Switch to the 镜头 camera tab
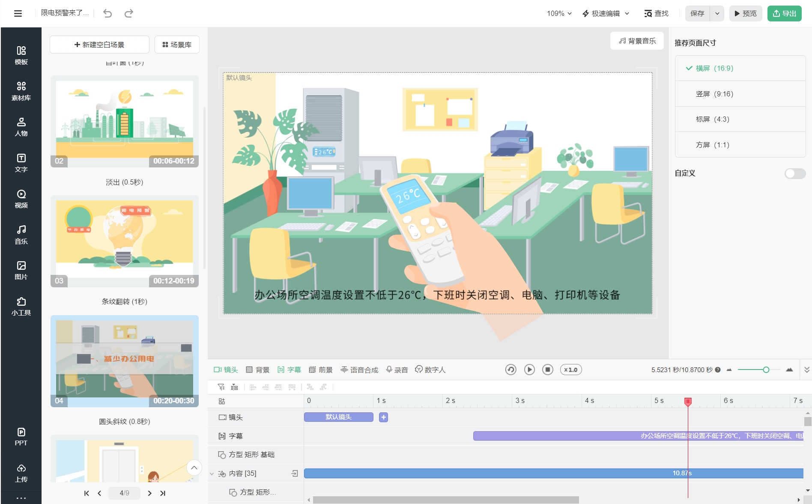Screen dimensions: 812x504 coord(226,370)
